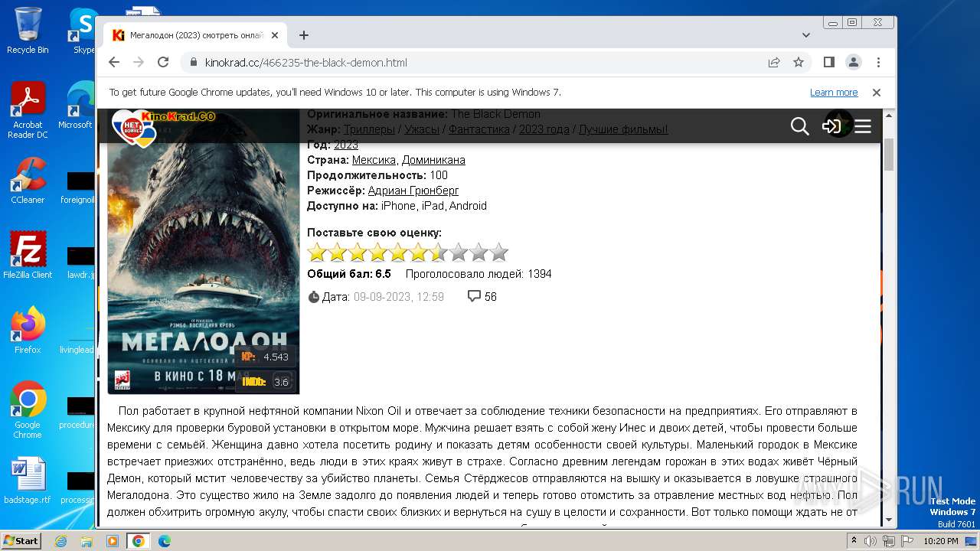Image resolution: width=980 pixels, height=551 pixels.
Task: Open the Chrome profile menu
Action: tap(853, 62)
